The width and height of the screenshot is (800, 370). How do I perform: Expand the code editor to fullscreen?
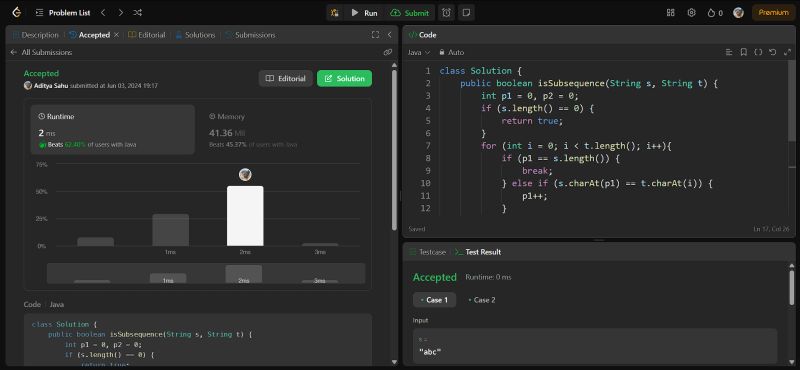coord(787,52)
